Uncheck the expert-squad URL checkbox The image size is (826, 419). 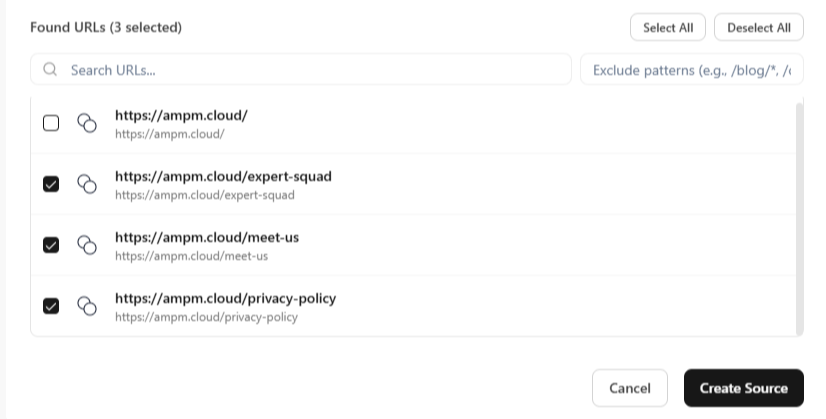(51, 184)
